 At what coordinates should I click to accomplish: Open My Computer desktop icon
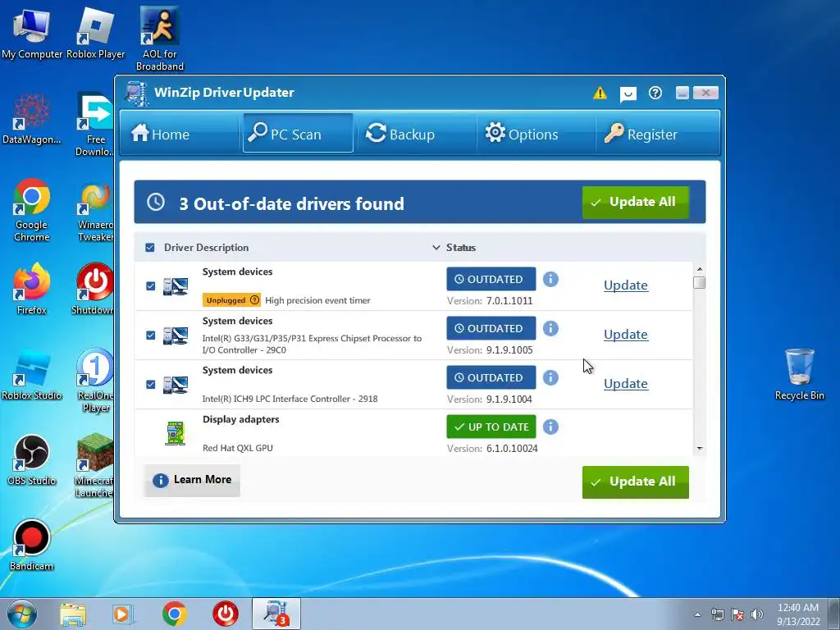[32, 32]
